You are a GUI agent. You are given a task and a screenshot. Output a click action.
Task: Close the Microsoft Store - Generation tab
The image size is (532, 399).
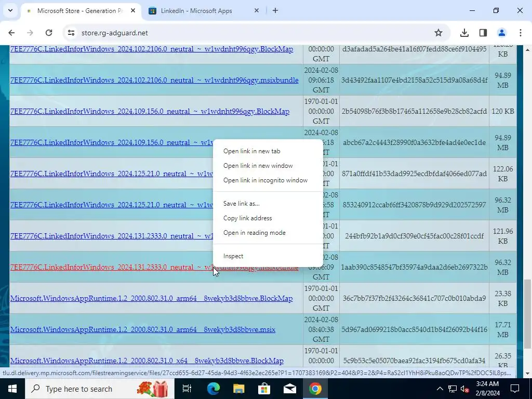point(133,10)
